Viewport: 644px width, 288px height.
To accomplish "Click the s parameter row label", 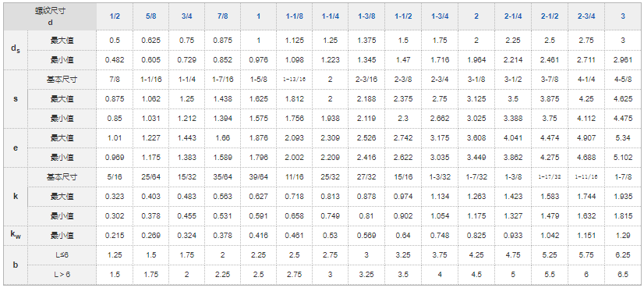I will click(16, 99).
